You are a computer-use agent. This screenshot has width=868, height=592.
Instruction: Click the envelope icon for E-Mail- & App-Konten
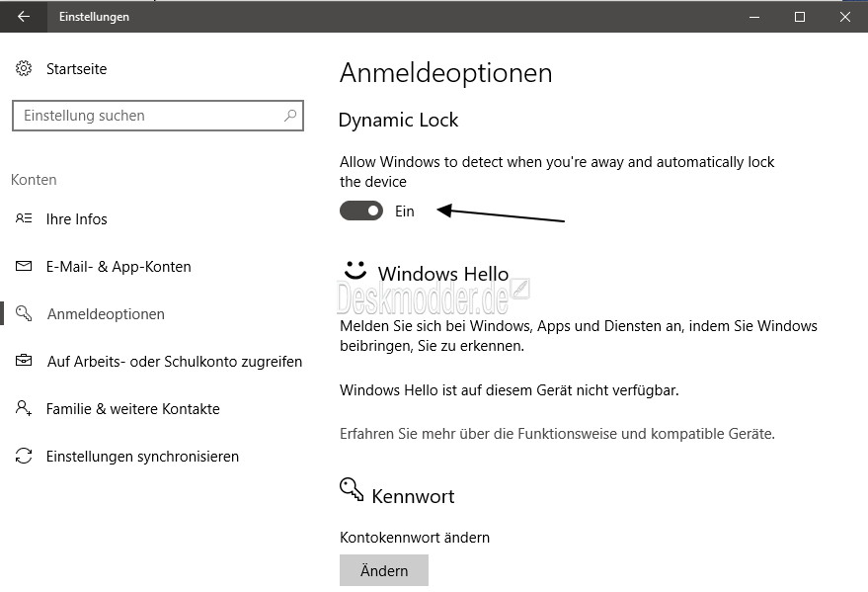tap(24, 267)
